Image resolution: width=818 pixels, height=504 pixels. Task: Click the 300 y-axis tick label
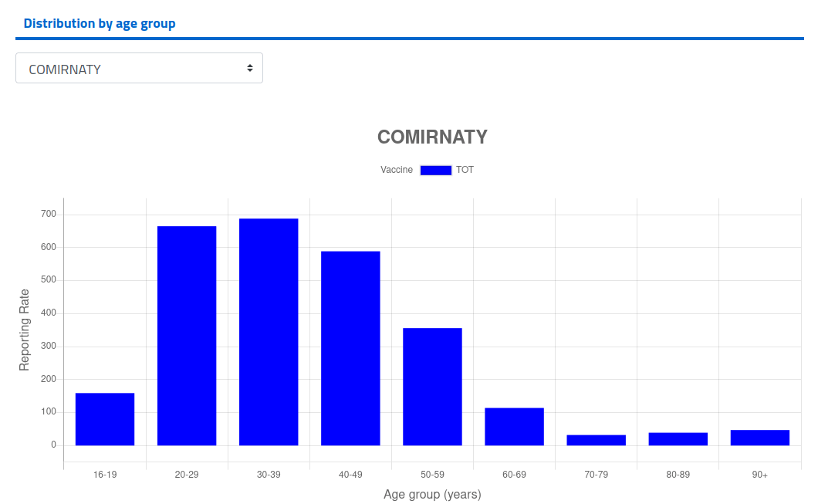coord(49,347)
